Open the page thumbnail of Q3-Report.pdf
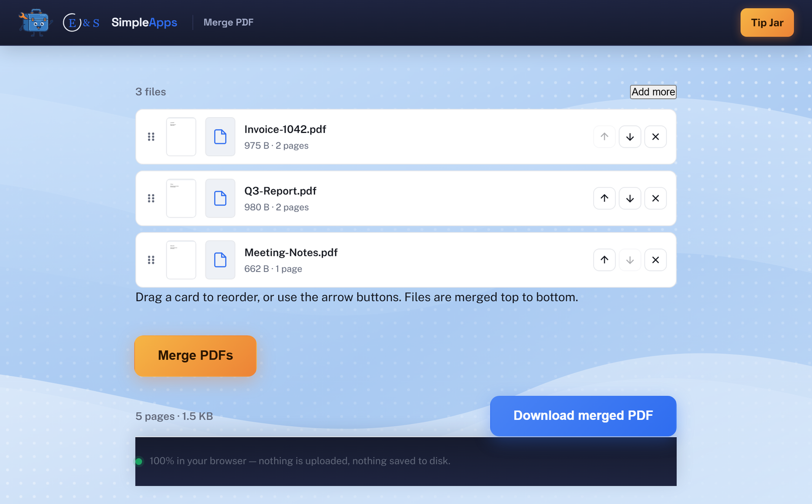Viewport: 812px width, 504px height. point(181,198)
